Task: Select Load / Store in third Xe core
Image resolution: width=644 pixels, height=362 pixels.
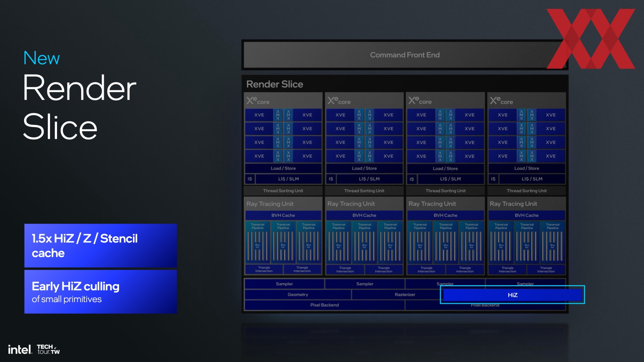Action: (445, 169)
